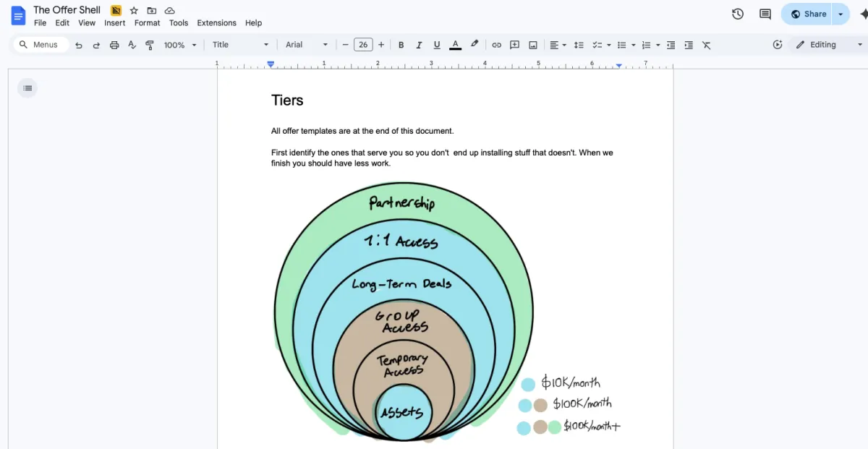Click the insert link icon

[x=496, y=45]
